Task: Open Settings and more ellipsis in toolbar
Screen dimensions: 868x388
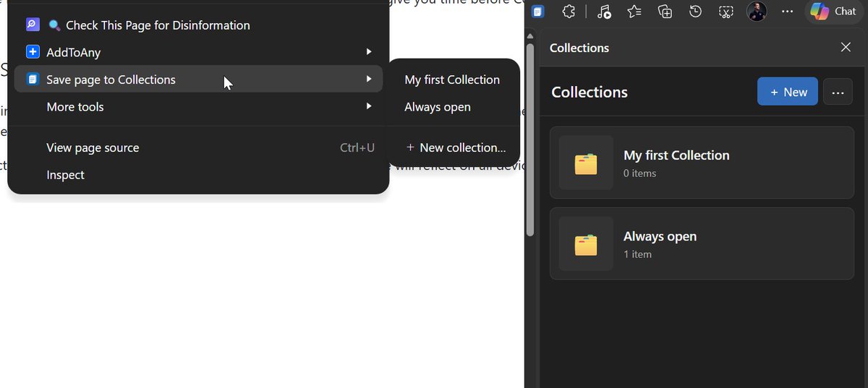Action: point(788,12)
